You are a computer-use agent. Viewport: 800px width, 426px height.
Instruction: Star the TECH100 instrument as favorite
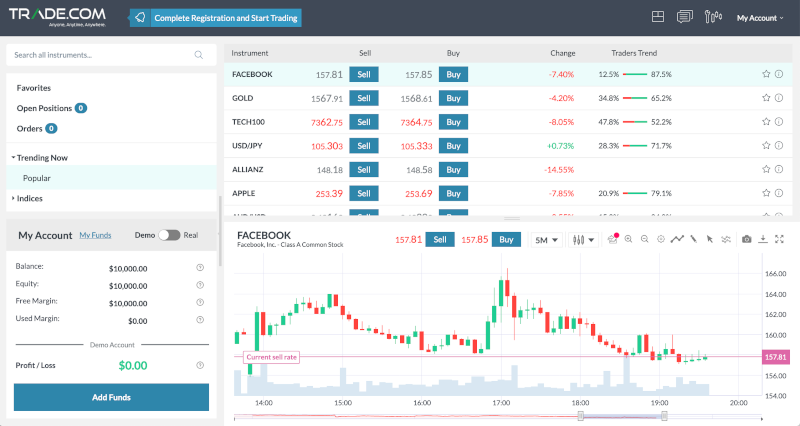pos(766,122)
